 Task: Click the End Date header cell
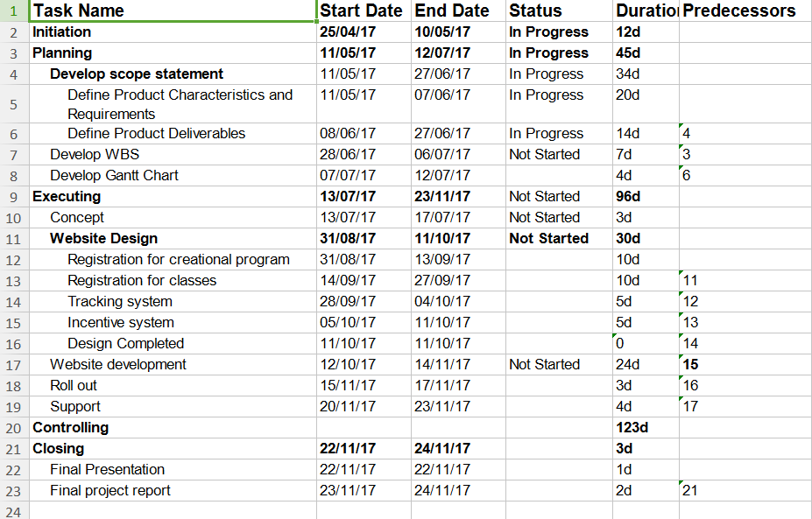458,11
